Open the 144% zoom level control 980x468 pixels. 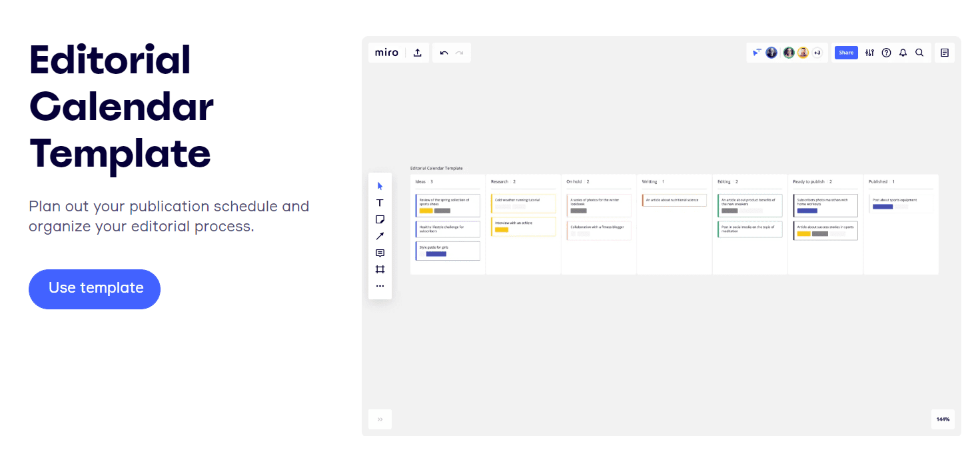pos(943,419)
